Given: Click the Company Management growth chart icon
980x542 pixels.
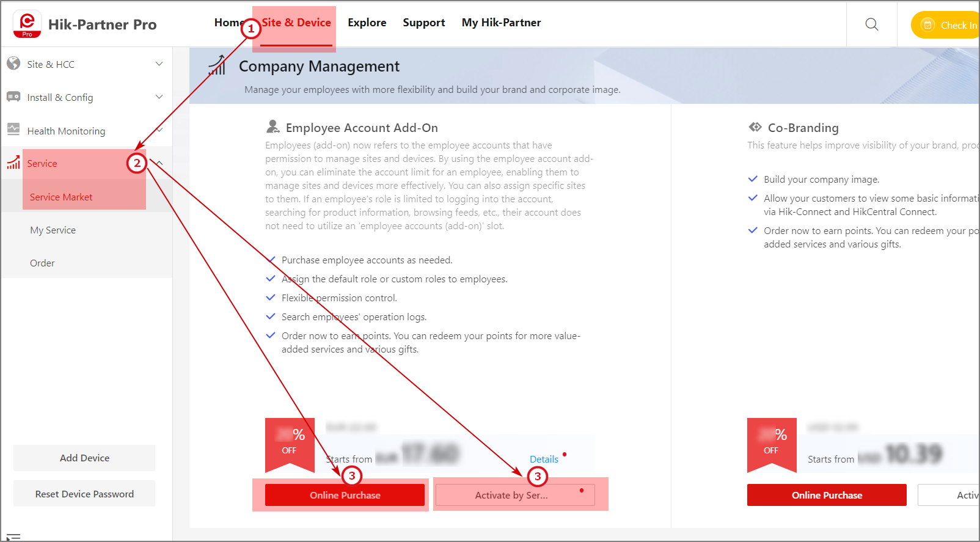Looking at the screenshot, I should tap(217, 65).
